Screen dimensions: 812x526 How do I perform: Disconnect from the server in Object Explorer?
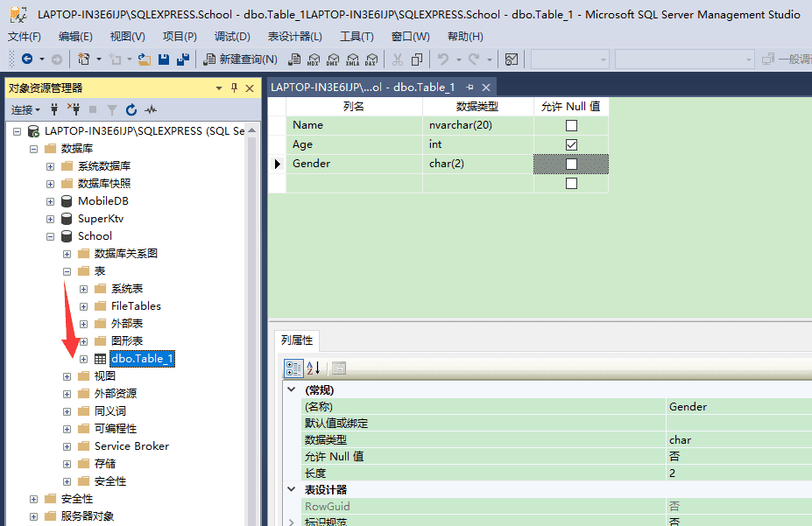pos(74,109)
